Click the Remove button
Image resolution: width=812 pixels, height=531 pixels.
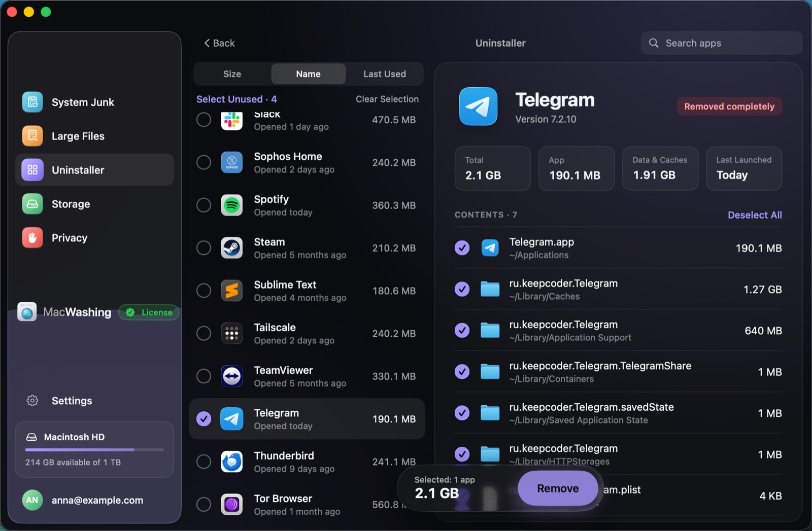(558, 488)
